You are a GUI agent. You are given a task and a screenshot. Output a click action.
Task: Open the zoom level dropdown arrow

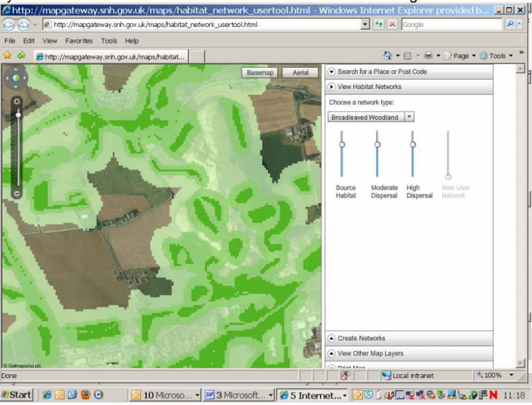coord(511,375)
